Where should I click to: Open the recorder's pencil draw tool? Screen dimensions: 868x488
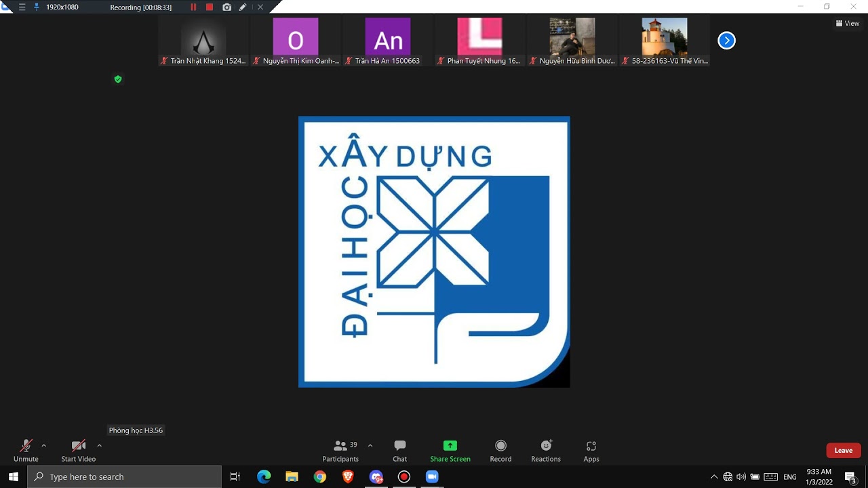click(243, 7)
